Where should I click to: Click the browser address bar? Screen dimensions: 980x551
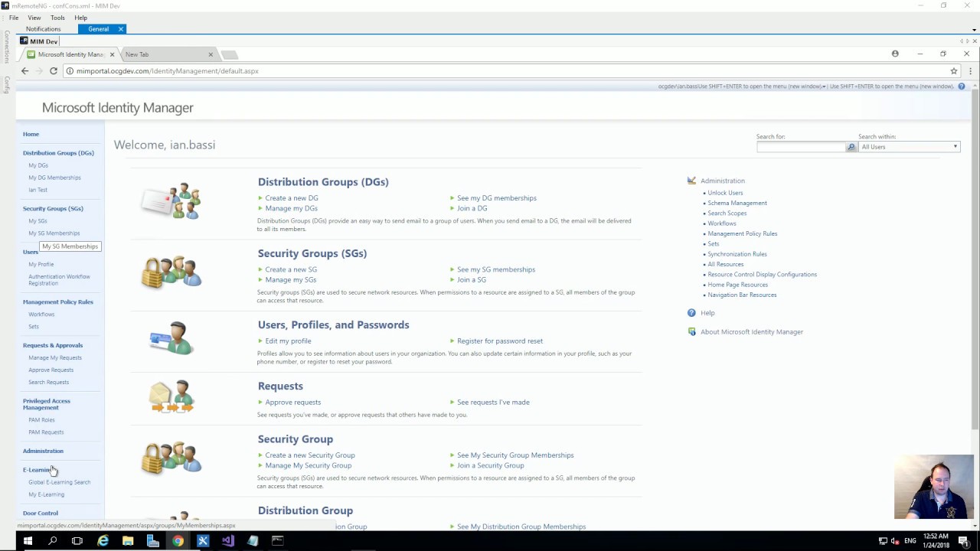click(505, 71)
